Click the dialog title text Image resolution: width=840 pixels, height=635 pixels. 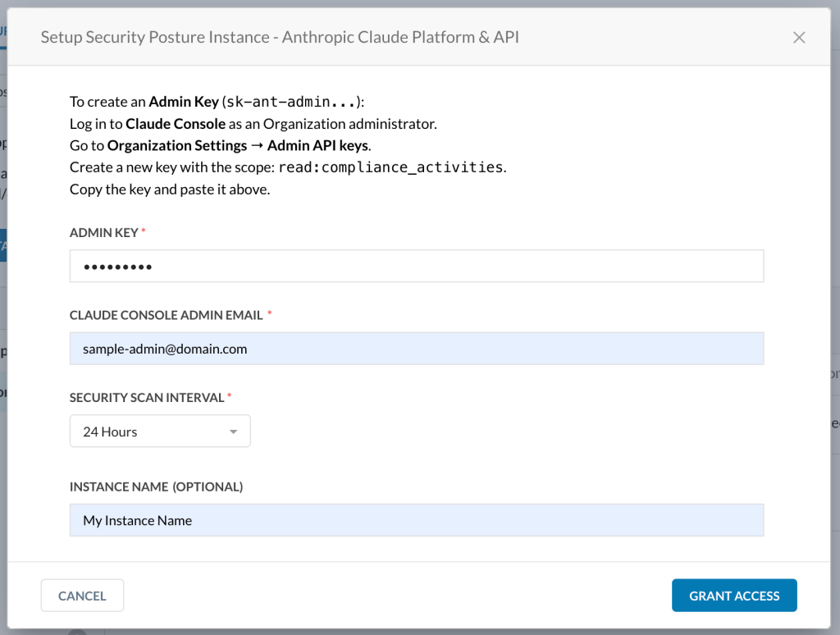280,37
